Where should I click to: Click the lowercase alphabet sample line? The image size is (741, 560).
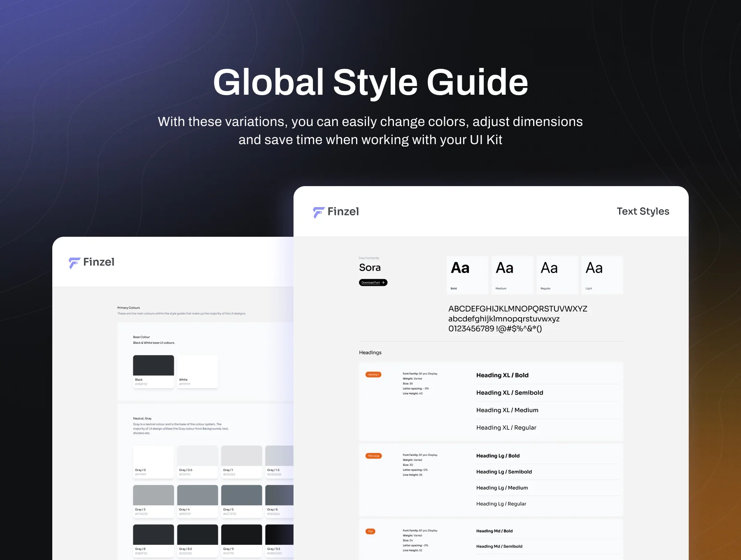504,319
